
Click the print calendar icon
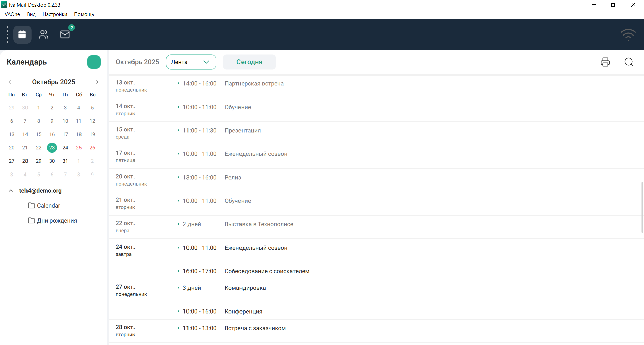tap(605, 62)
